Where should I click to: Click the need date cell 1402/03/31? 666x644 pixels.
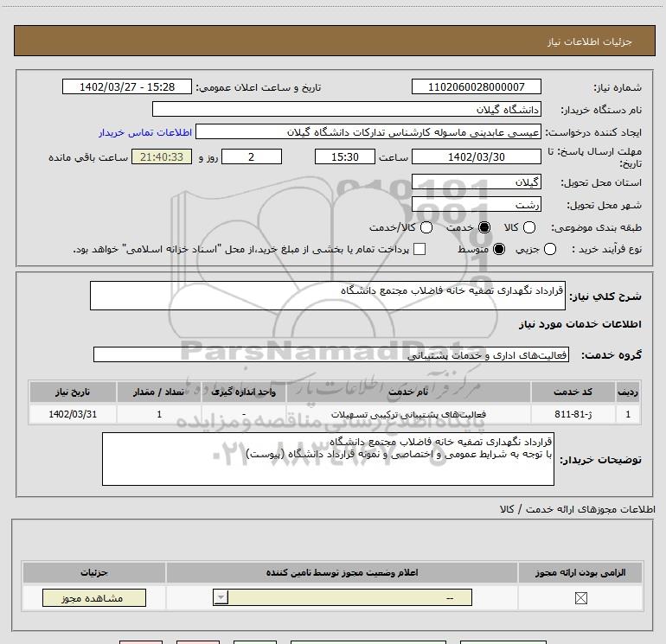pyautogui.click(x=73, y=414)
